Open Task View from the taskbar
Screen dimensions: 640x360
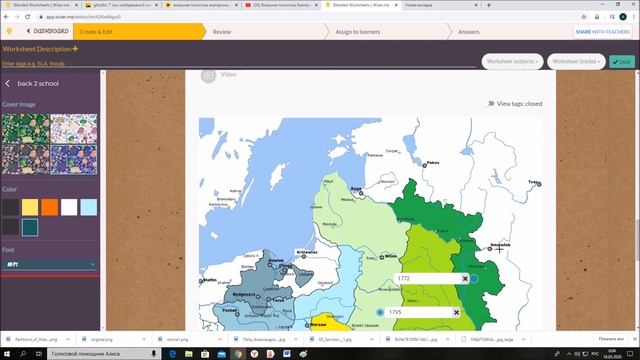(39, 353)
